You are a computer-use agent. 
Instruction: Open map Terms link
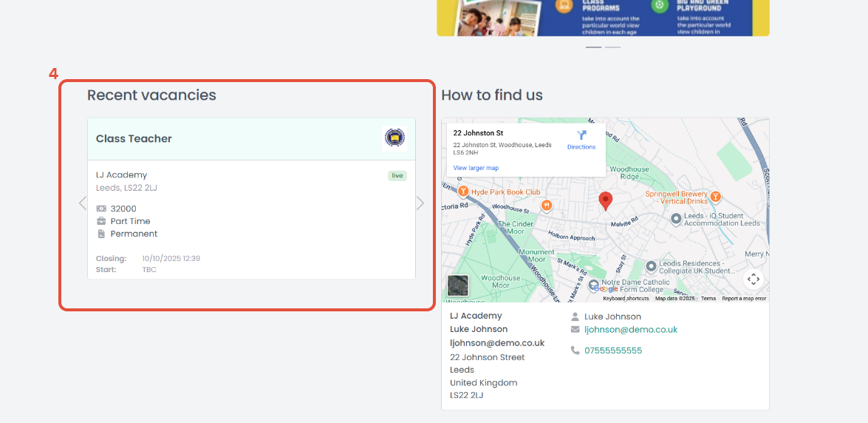[x=708, y=298]
